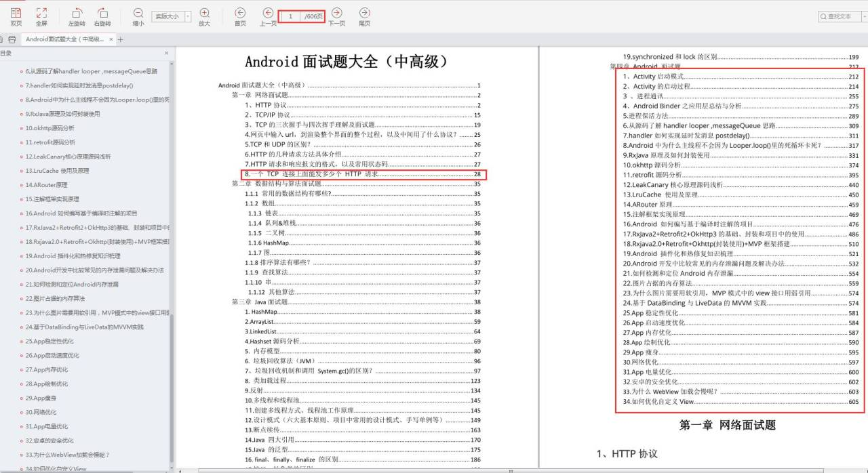This screenshot has height=473, width=868.
Task: Open outline item 28.App绘制优化
Action: [46, 384]
